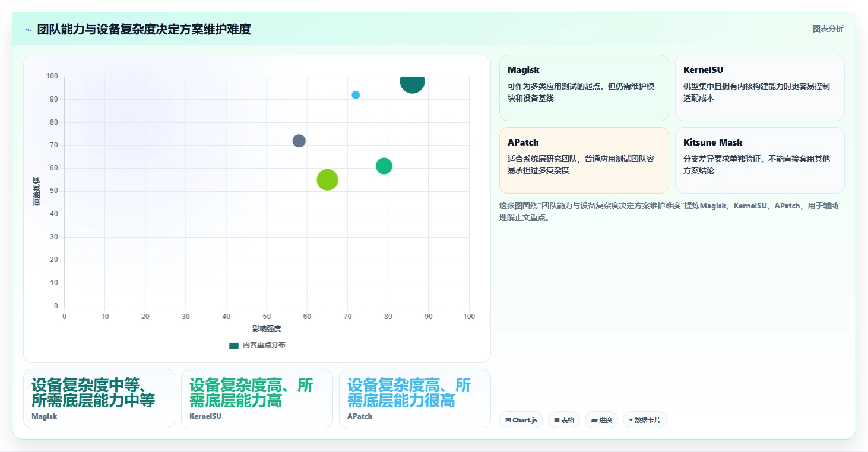
Task: Click the 数据卡片 tag
Action: tap(645, 420)
